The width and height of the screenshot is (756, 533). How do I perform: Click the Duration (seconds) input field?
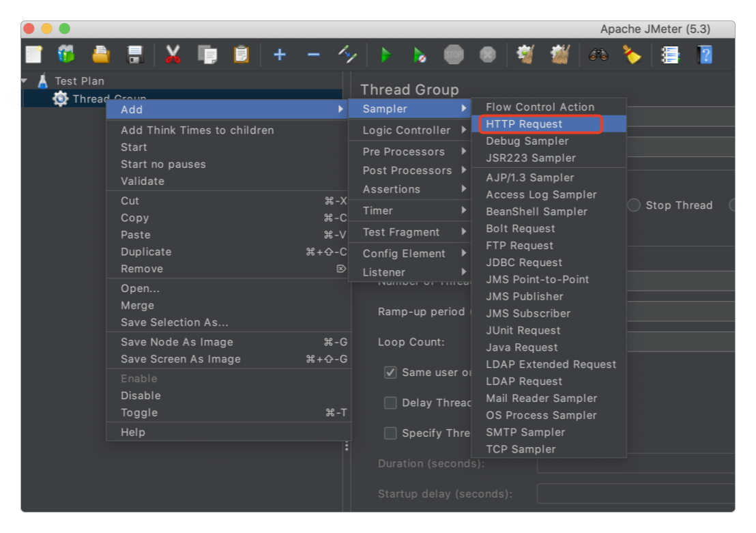coord(636,463)
